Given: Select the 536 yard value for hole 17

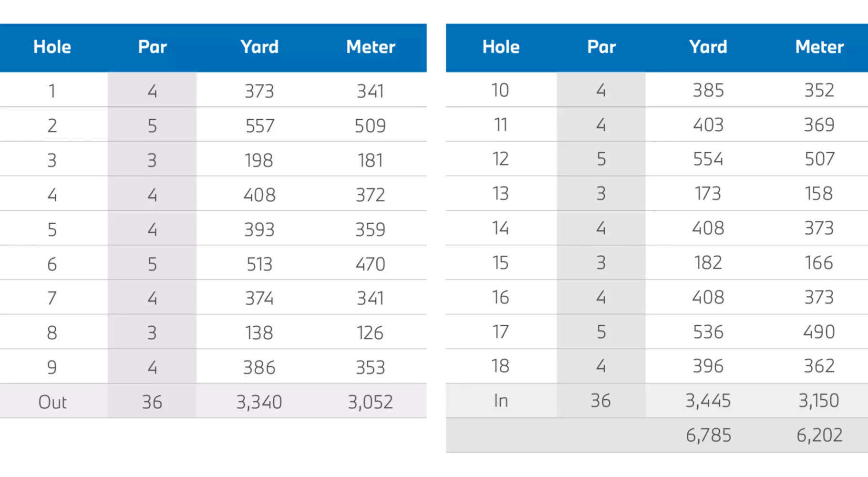Looking at the screenshot, I should (x=708, y=332).
